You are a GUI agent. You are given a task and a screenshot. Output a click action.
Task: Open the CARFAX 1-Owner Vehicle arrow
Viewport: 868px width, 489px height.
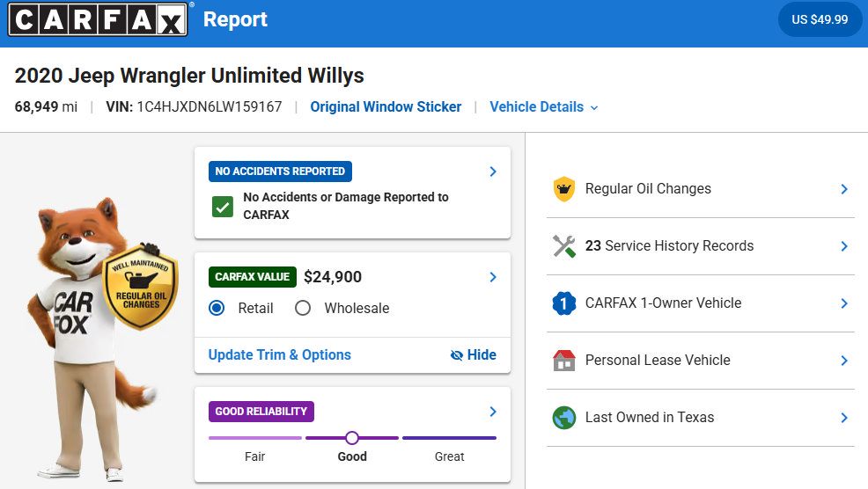(x=844, y=303)
